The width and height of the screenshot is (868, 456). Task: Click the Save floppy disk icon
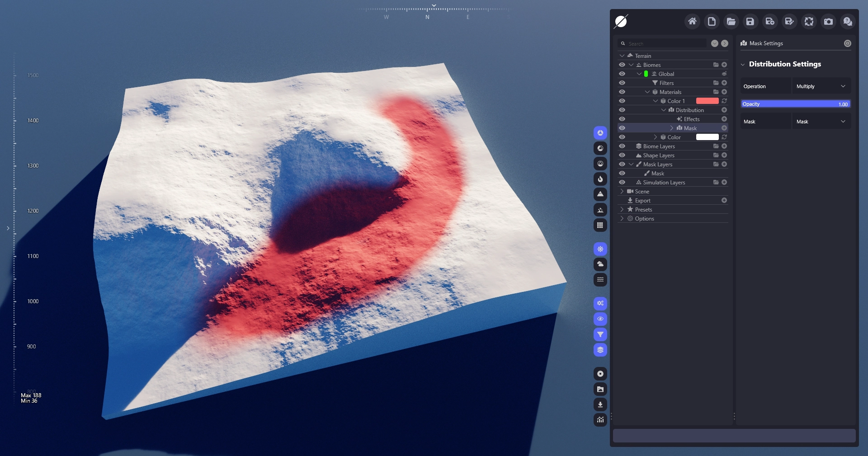click(750, 21)
